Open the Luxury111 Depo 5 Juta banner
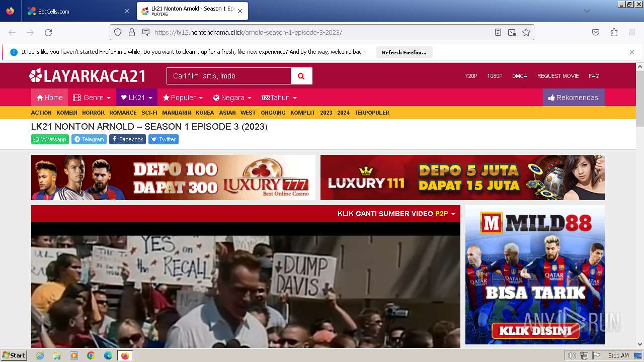 (x=462, y=177)
